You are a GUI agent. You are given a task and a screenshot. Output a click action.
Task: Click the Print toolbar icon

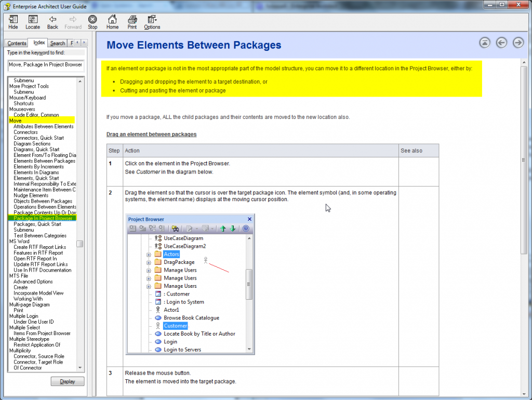[x=132, y=22]
